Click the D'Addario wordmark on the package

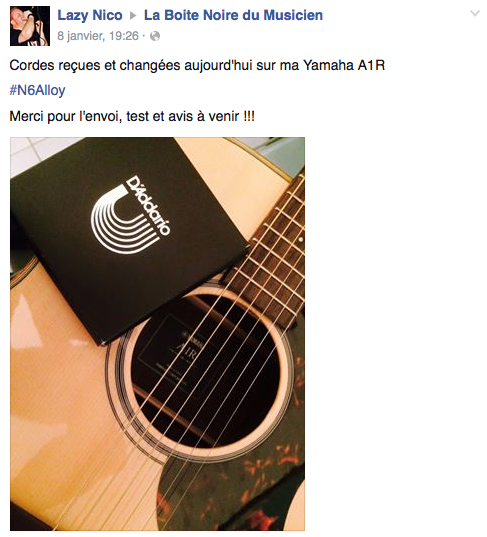coord(148,205)
